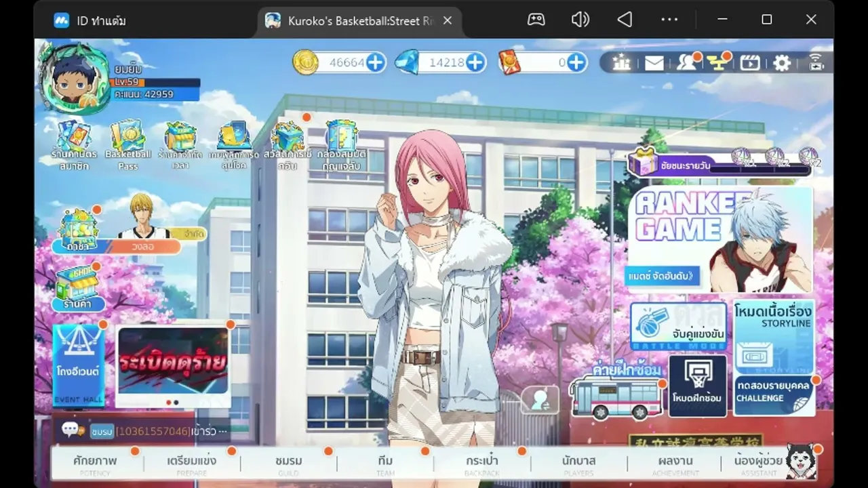
Task: Open the daily victory gift box ชัยชนะรายวัน
Action: 644,161
